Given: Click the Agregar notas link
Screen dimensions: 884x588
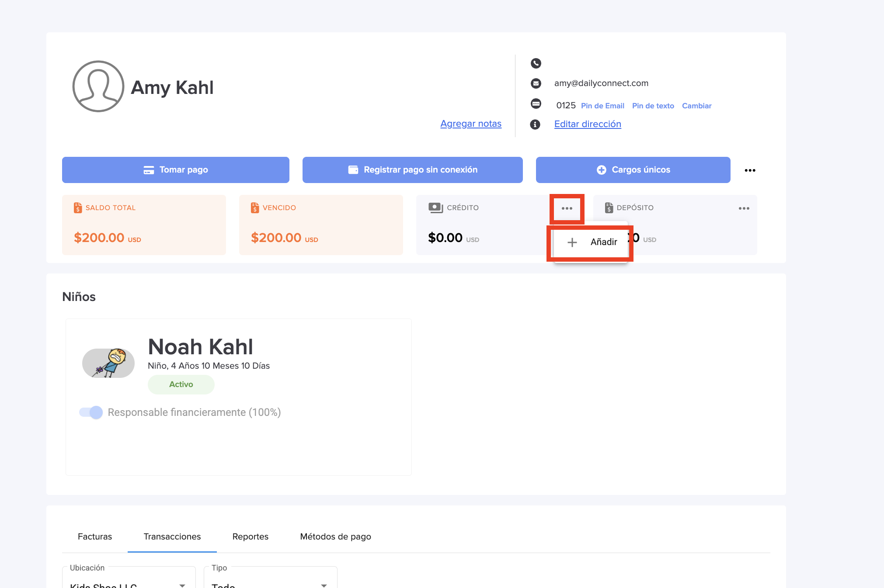Looking at the screenshot, I should (x=470, y=124).
